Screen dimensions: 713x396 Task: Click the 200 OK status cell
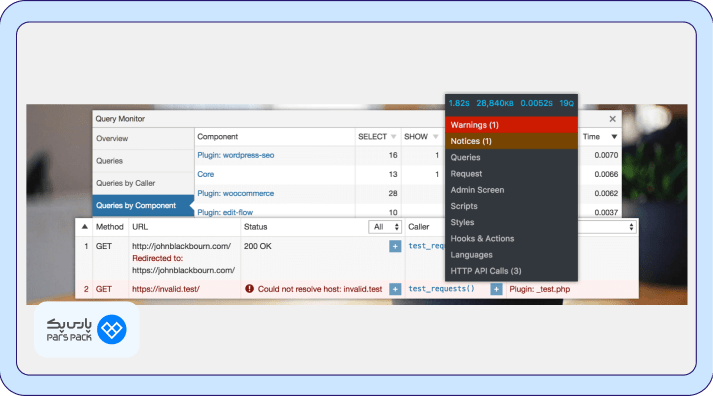pyautogui.click(x=257, y=246)
